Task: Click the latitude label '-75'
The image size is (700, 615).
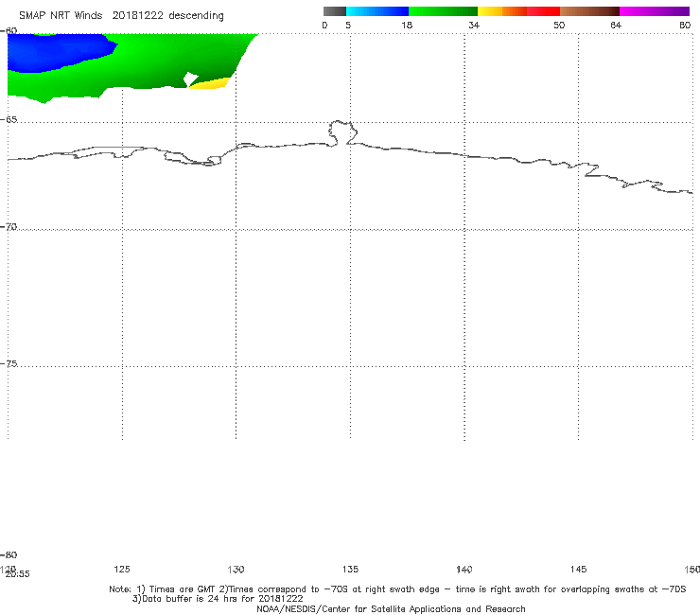Action: click(x=9, y=363)
